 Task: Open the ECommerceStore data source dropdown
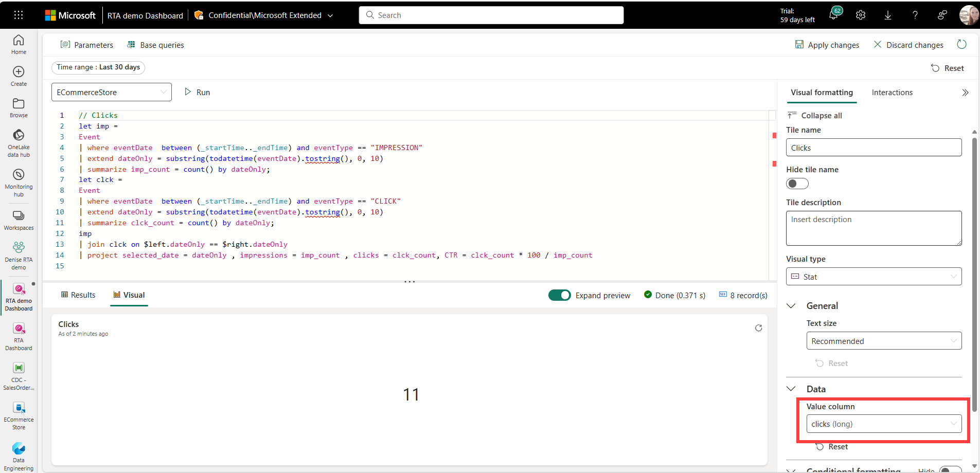click(x=112, y=93)
